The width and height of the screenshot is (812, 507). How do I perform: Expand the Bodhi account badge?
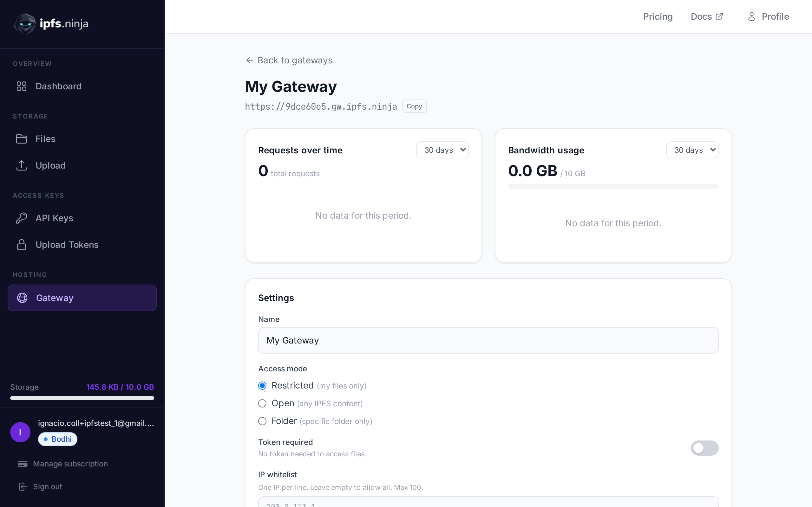click(57, 439)
